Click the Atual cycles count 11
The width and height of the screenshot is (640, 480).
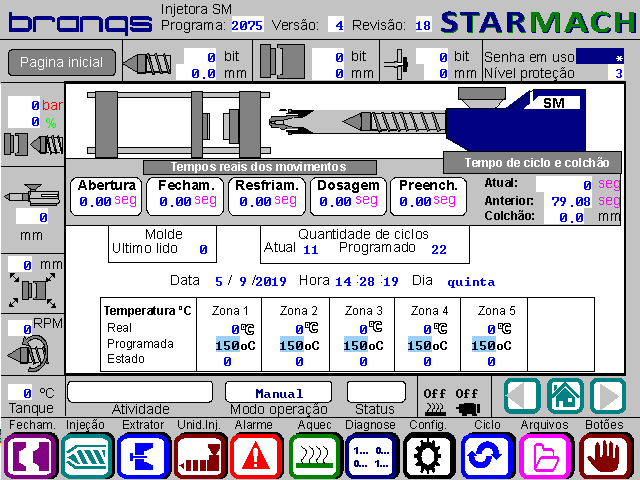(x=311, y=249)
